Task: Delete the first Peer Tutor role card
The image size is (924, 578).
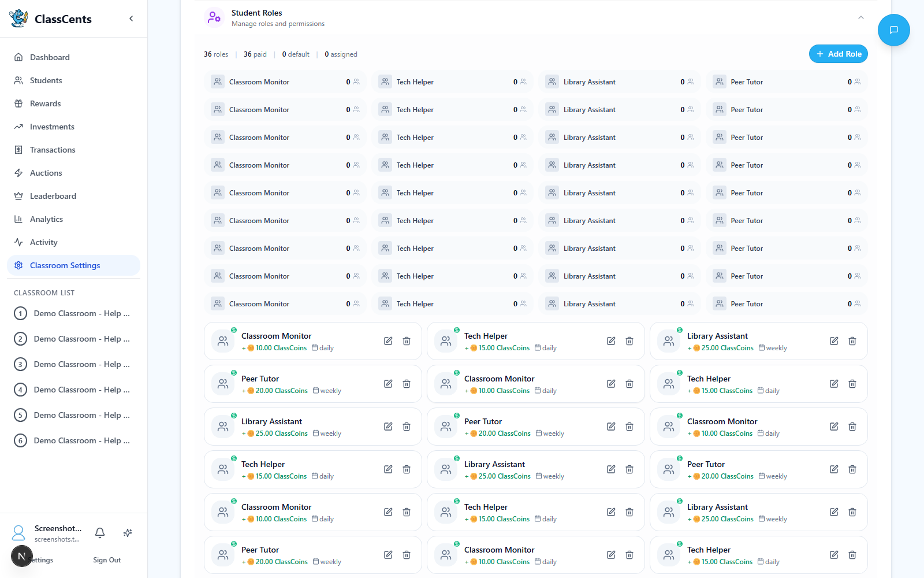Action: click(x=407, y=384)
